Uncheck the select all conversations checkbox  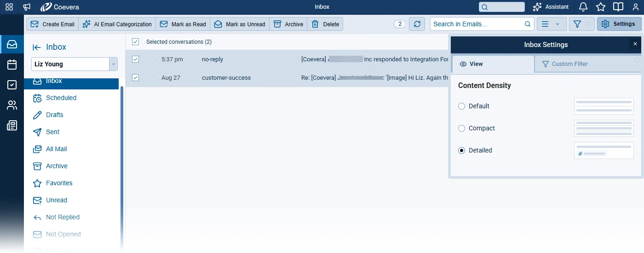click(x=135, y=42)
